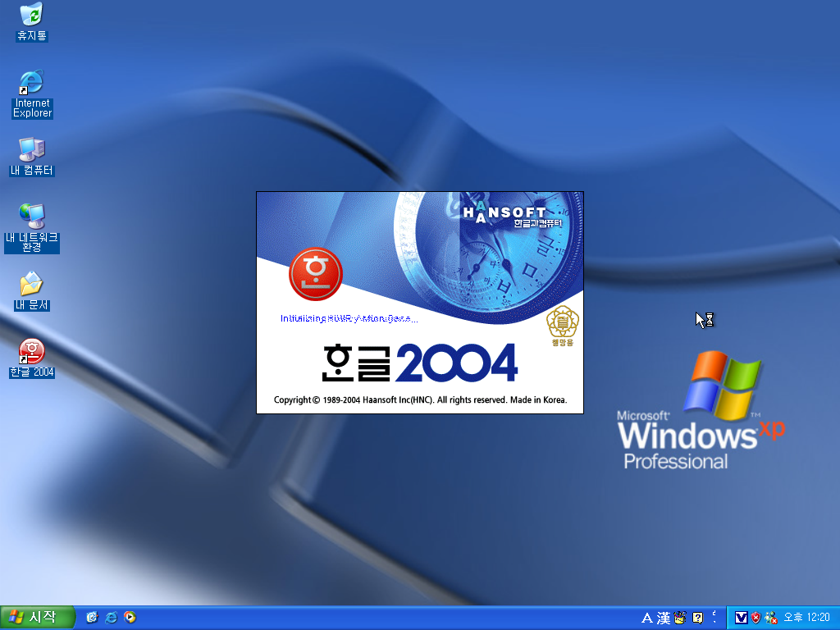Select the 한글 2004 desktop shortcut
The height and width of the screenshot is (630, 840).
coord(32,358)
